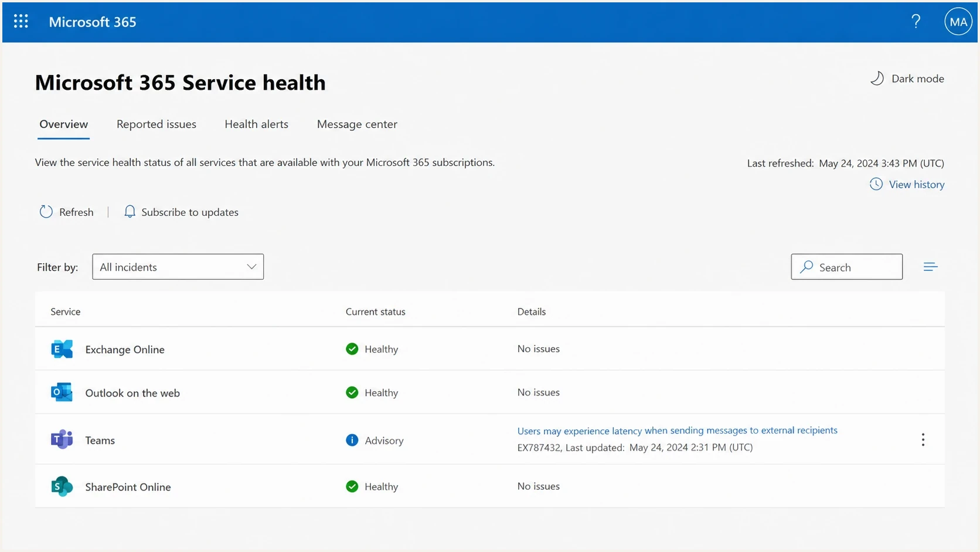
Task: Open the Health alerts tab
Action: tap(256, 124)
